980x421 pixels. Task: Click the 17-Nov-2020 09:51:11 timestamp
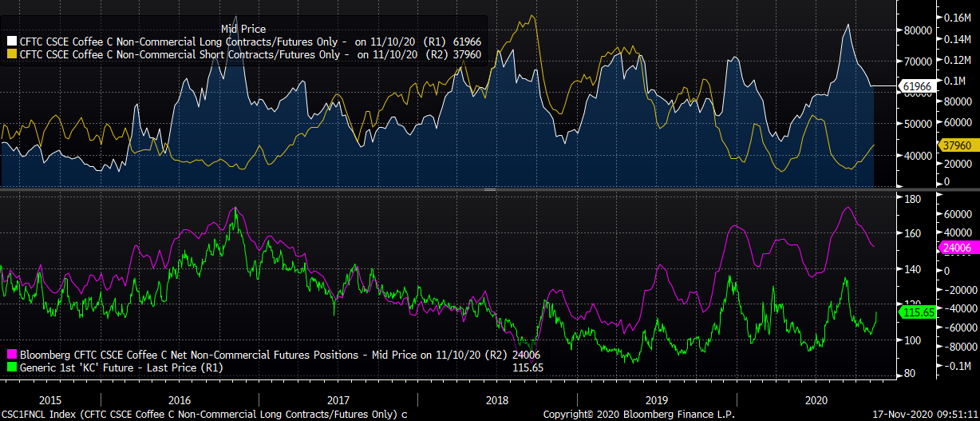[x=925, y=415]
